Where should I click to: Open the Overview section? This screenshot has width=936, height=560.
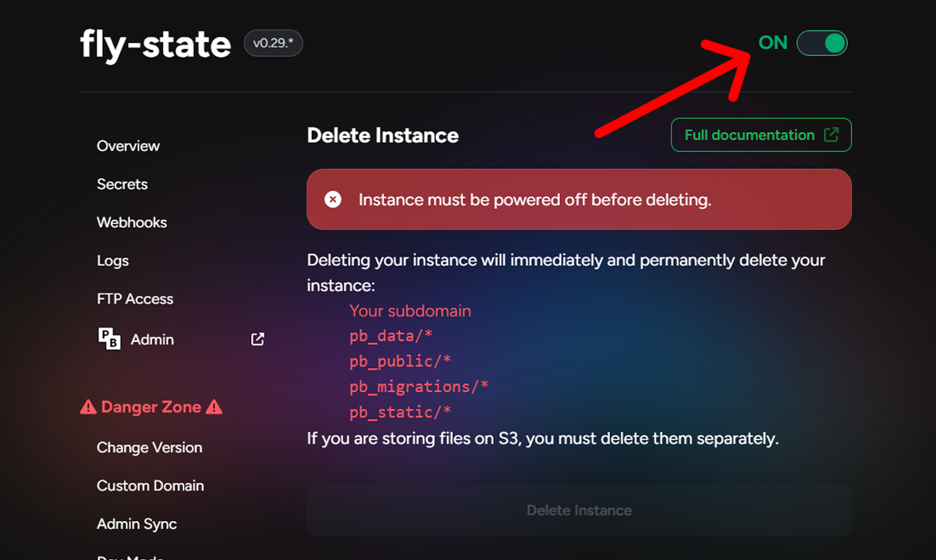pos(128,146)
